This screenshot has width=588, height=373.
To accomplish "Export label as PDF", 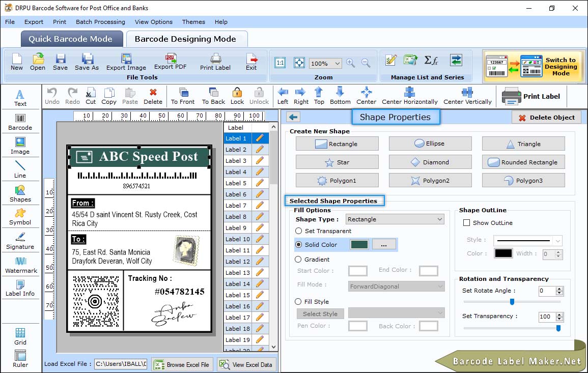I will [x=170, y=62].
